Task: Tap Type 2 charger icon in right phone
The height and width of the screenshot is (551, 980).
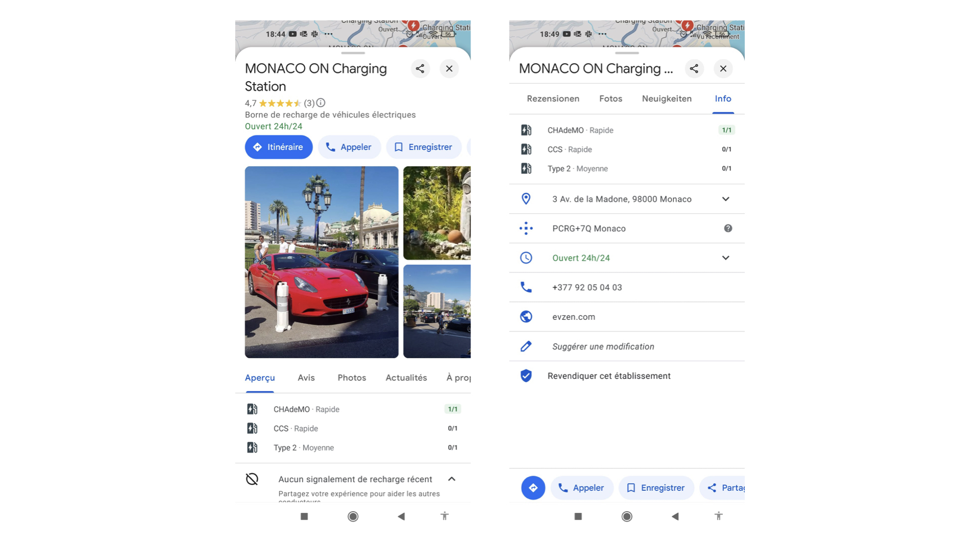Action: 526,168
